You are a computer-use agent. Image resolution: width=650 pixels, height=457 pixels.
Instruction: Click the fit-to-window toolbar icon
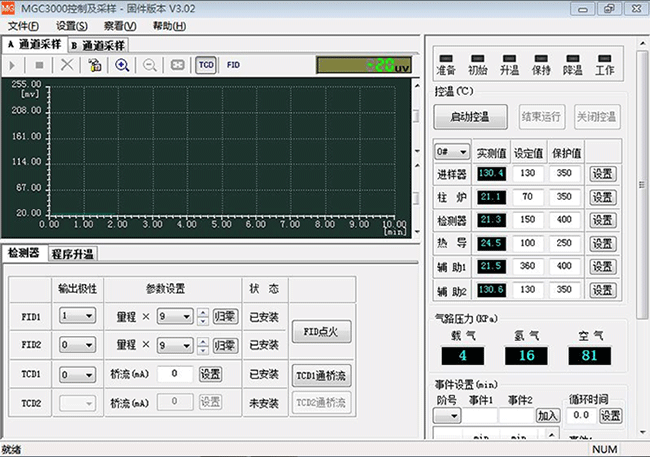pyautogui.click(x=177, y=65)
